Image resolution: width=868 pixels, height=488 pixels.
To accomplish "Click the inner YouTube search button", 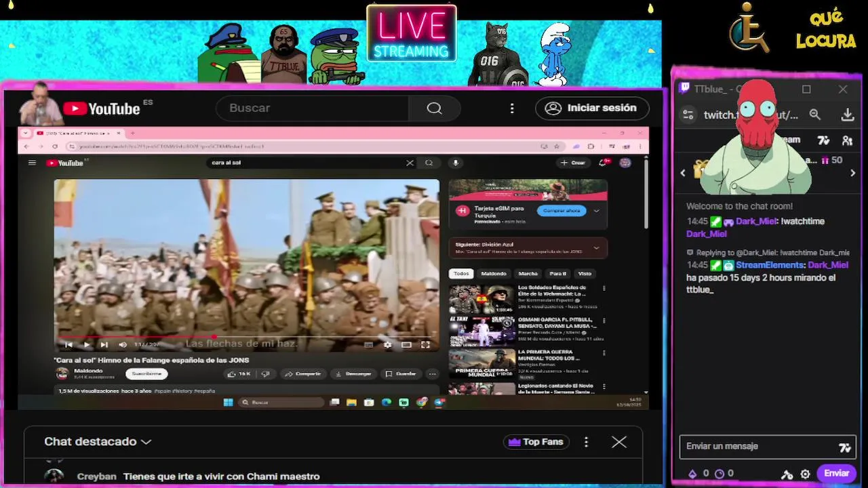I will [x=429, y=163].
